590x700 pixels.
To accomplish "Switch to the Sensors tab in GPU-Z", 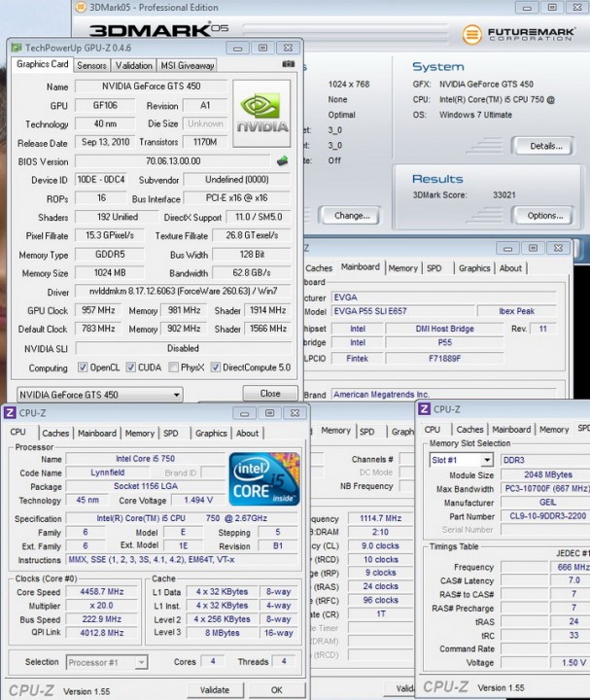I will pos(91,66).
